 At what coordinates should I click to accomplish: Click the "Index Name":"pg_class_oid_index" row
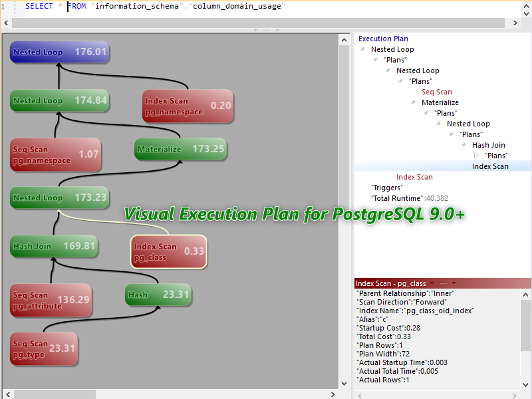click(x=415, y=311)
